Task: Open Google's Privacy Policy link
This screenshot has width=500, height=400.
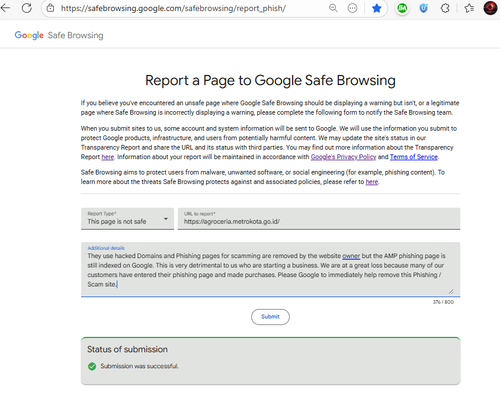Action: pyautogui.click(x=343, y=157)
